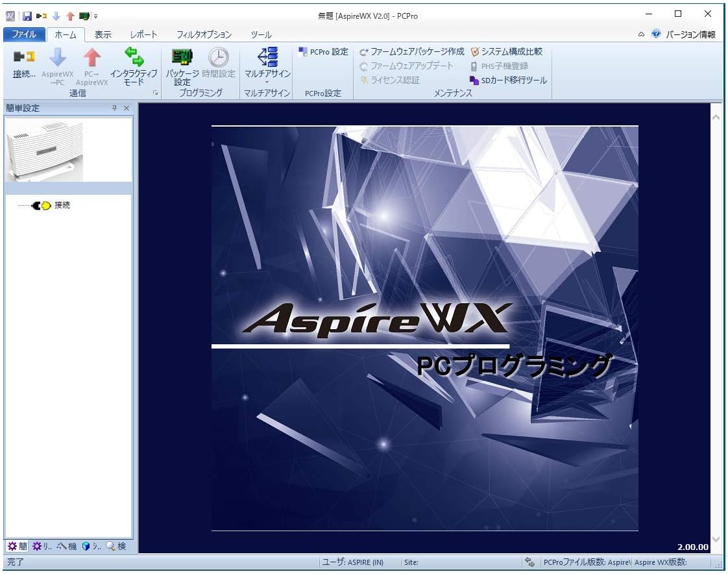Click PHS子機登録
The height and width of the screenshot is (574, 728).
coord(500,66)
